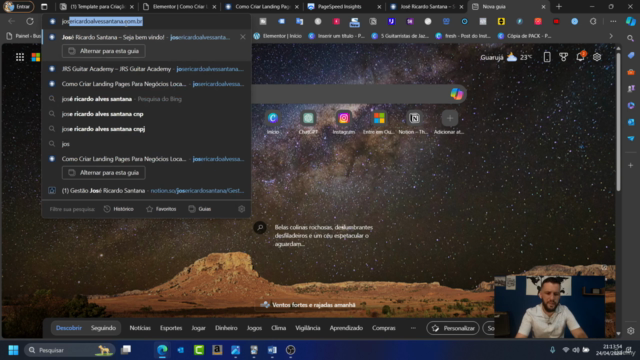The height and width of the screenshot is (360, 640).
Task: Click the Personalizar button
Action: tap(453, 328)
